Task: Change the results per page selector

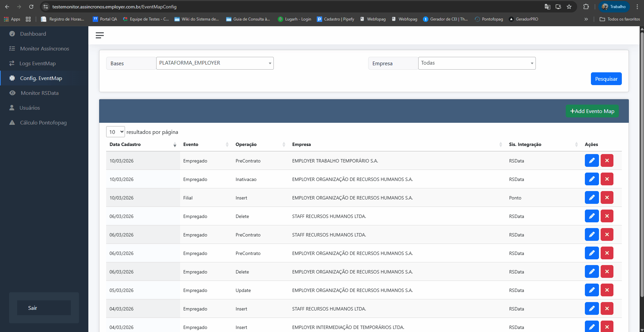Action: (x=116, y=132)
